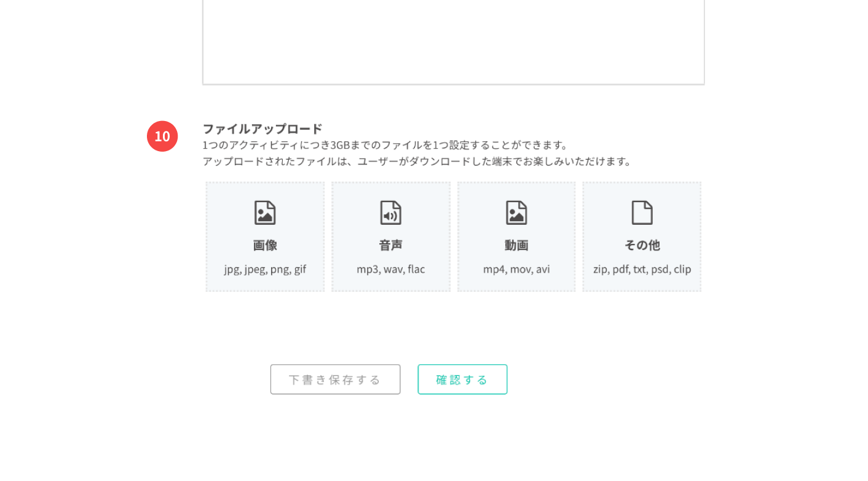The width and height of the screenshot is (868, 481).
Task: Click the bottom border of the text area
Action: 453,84
